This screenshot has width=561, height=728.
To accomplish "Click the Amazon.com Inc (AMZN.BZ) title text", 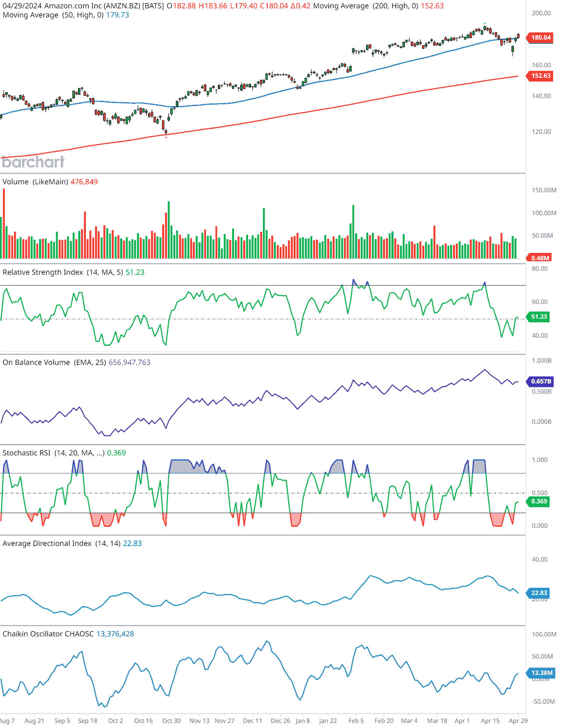I will click(x=92, y=6).
